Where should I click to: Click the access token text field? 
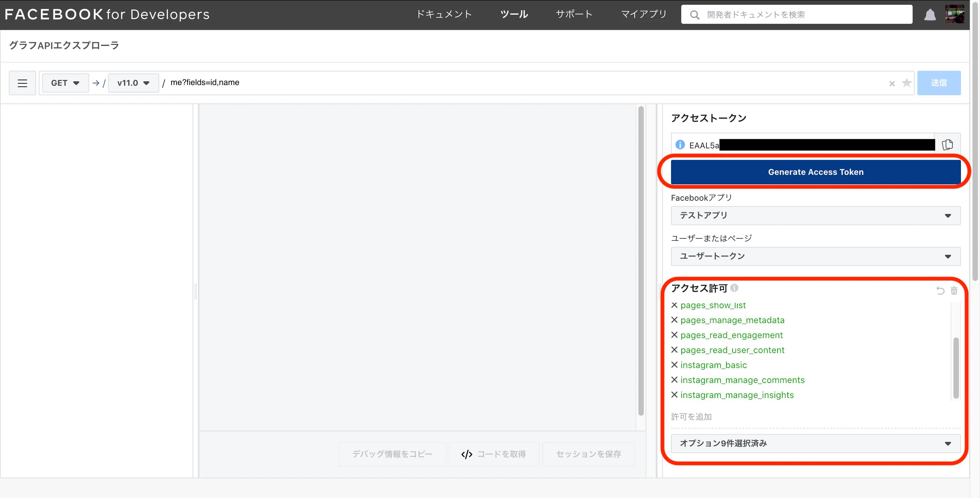803,145
